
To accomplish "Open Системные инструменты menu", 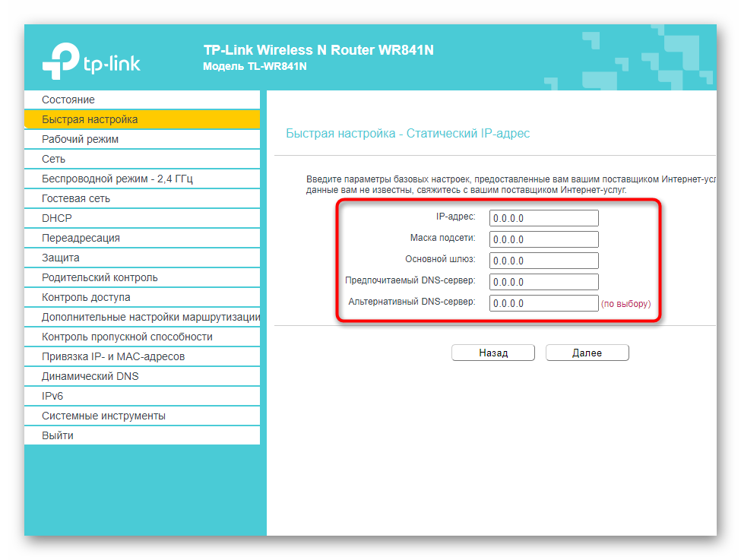I will [103, 416].
